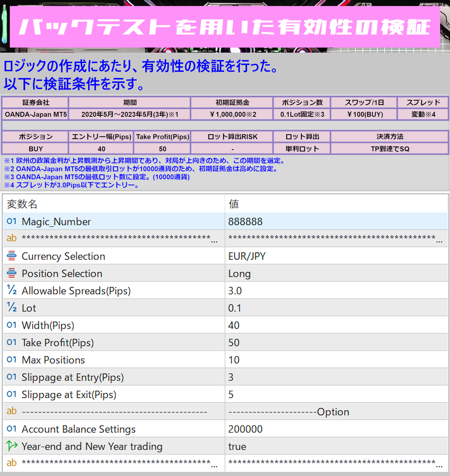Open the Long position dropdown value
The image size is (450, 476).
tap(239, 274)
